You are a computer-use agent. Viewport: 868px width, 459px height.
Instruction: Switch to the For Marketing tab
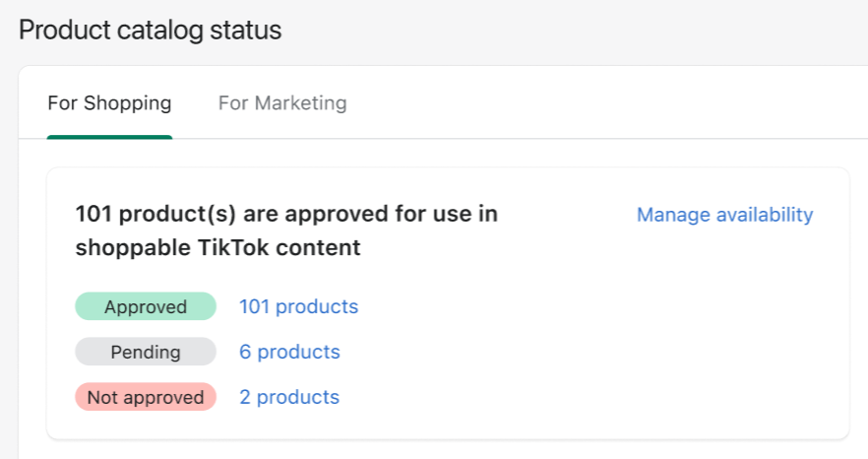(282, 102)
